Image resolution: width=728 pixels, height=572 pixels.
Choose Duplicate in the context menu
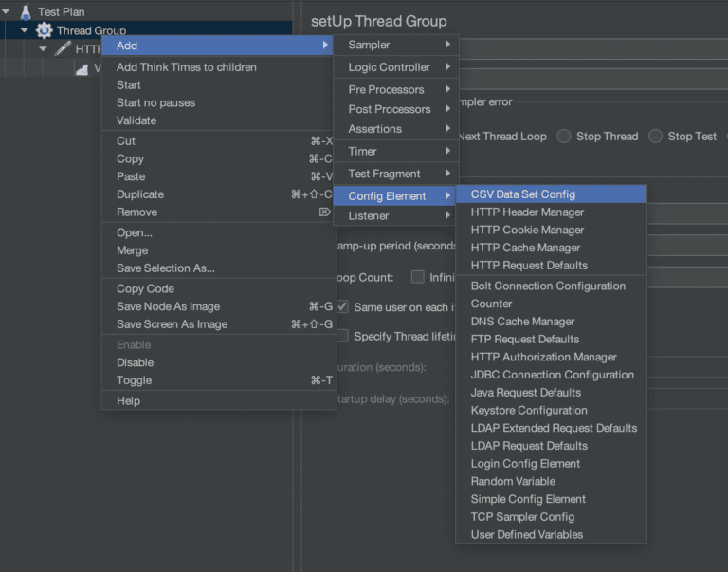tap(140, 194)
